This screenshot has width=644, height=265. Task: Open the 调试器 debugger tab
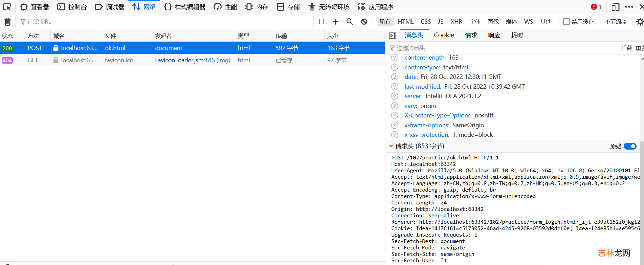coord(110,7)
